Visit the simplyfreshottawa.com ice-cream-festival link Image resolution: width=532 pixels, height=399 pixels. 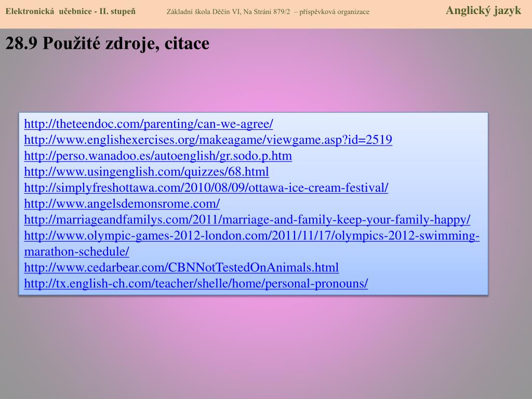206,188
